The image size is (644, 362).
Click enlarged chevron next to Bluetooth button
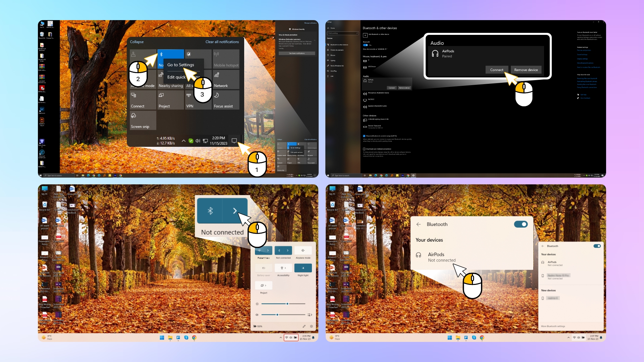[235, 211]
